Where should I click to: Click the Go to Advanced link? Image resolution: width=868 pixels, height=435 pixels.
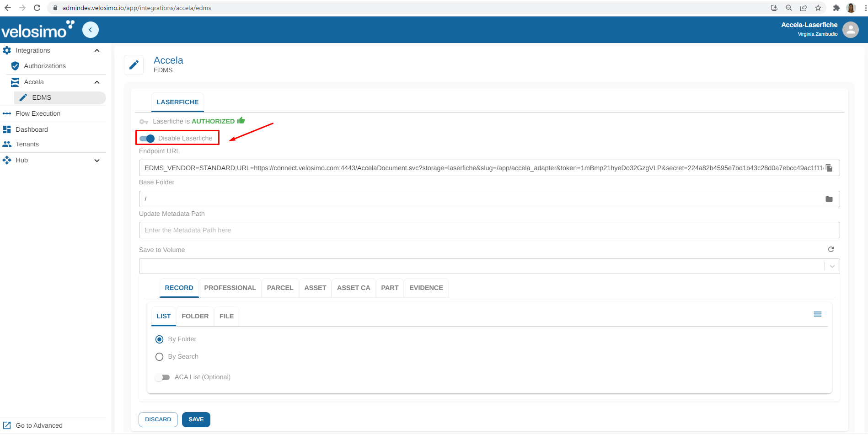pos(39,425)
